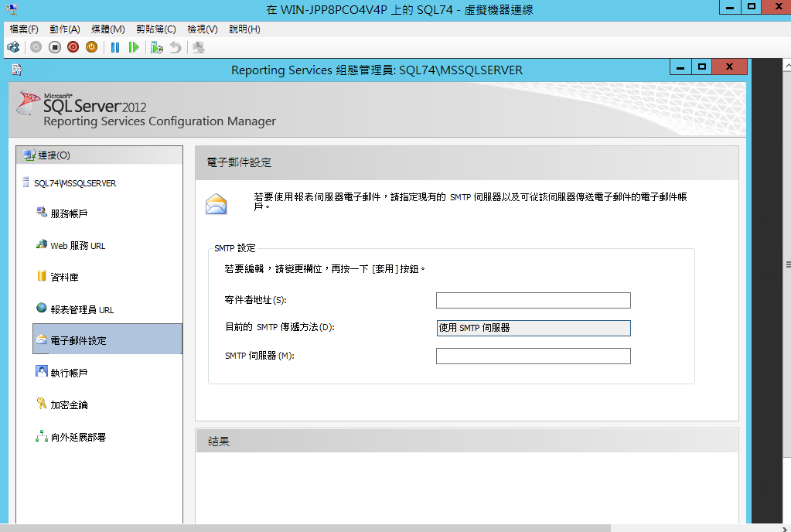Viewport: 791px width, 532px height.
Task: Click the VM connection window title icon
Action: (12, 9)
